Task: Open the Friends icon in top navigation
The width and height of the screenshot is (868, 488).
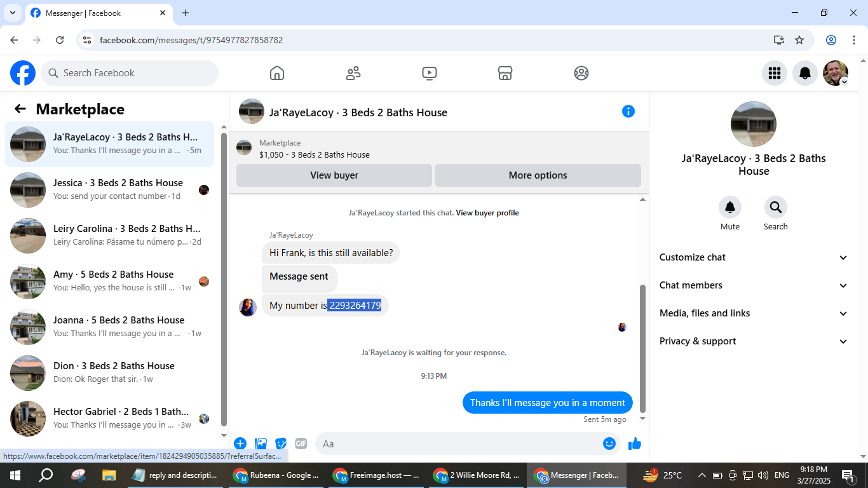Action: pyautogui.click(x=353, y=73)
